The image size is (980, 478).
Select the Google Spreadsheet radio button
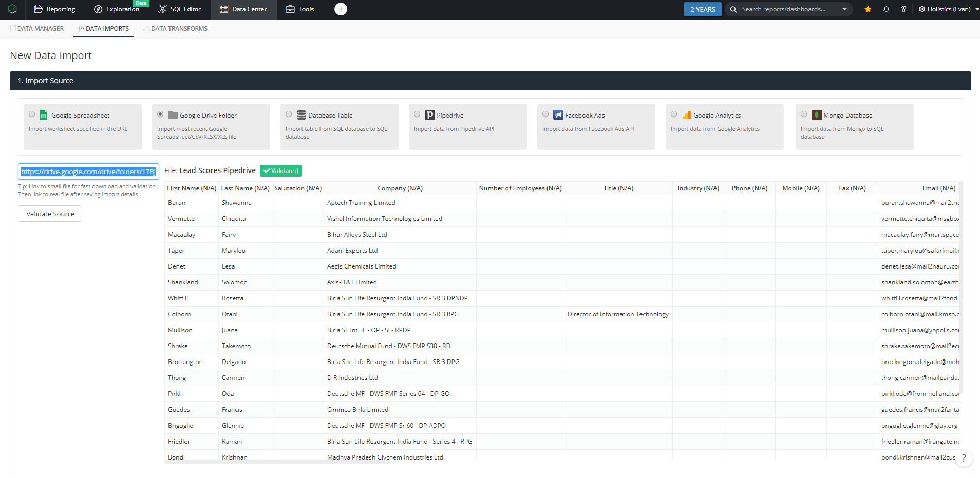coord(32,114)
